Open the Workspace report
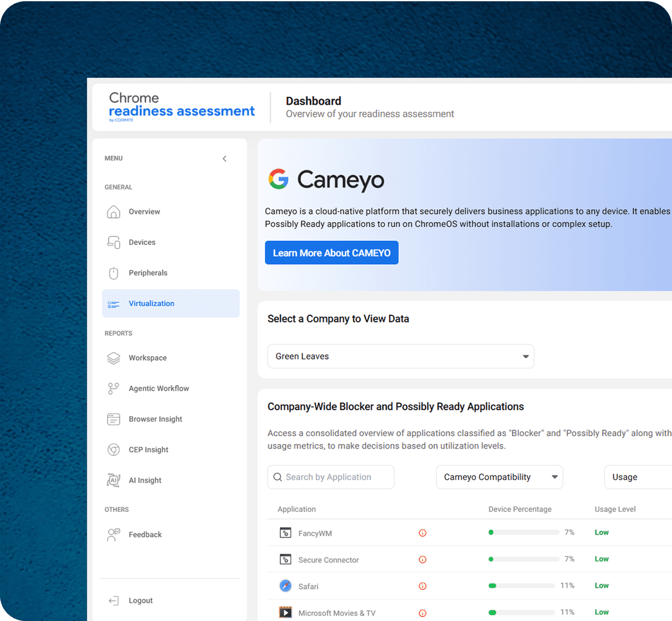The width and height of the screenshot is (672, 621). coord(171,358)
